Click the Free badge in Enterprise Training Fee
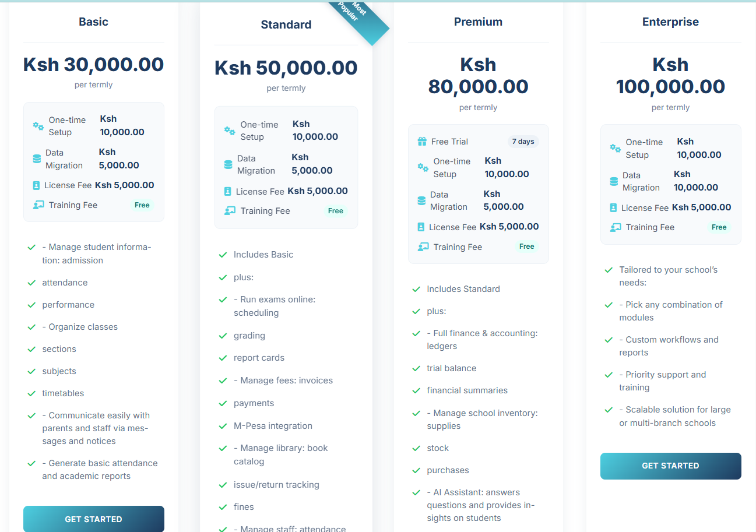Screen dimensions: 756x532 [719, 227]
